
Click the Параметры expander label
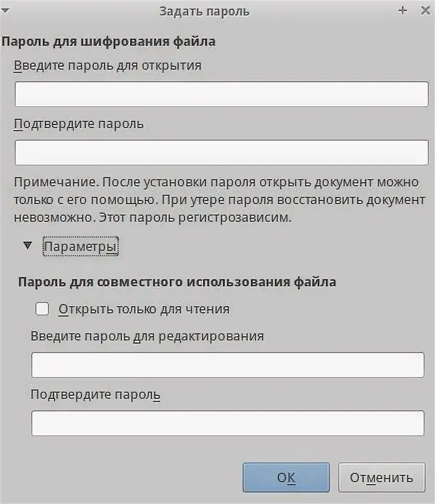click(80, 247)
